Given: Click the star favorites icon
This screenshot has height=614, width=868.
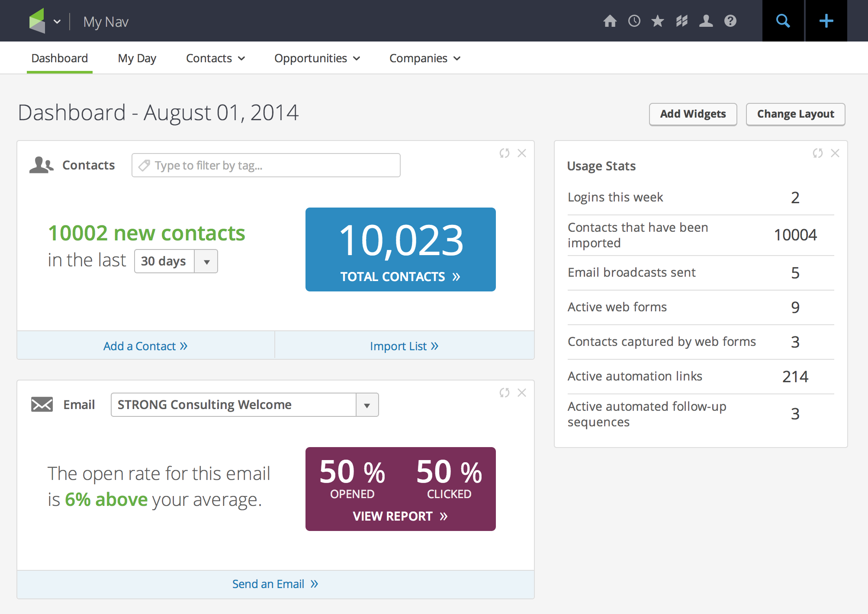Looking at the screenshot, I should click(x=657, y=21).
